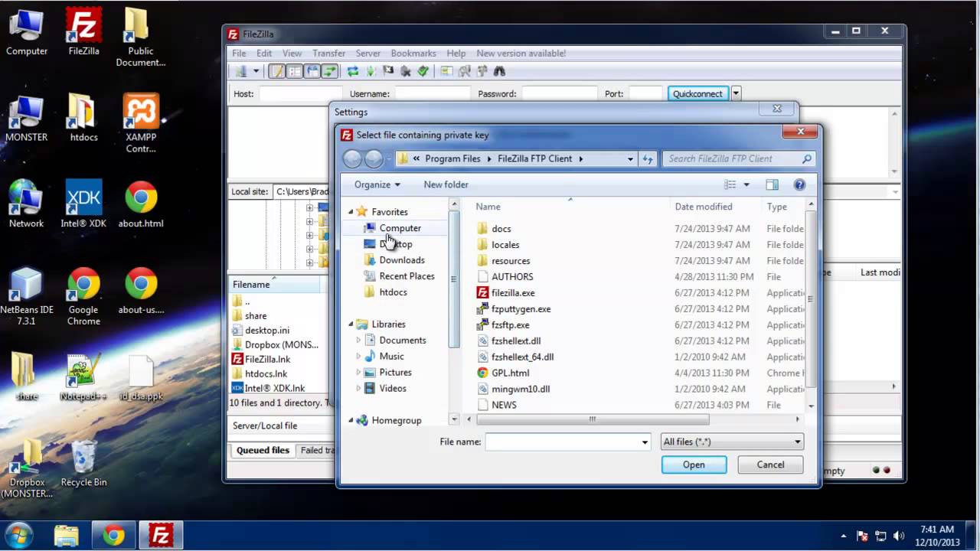Open the change view dropdown arrow
This screenshot has width=980, height=551.
(746, 184)
